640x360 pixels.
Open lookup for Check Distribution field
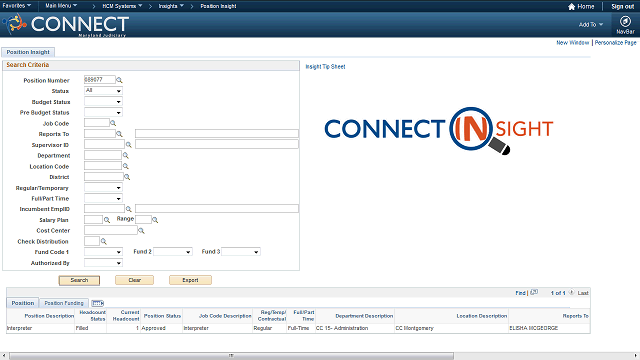[x=104, y=241]
